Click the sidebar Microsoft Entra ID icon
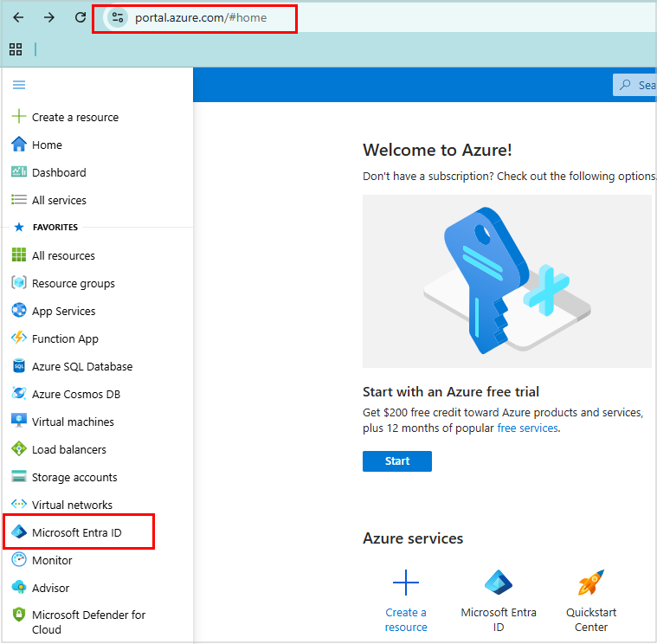The image size is (657, 644). 19,531
